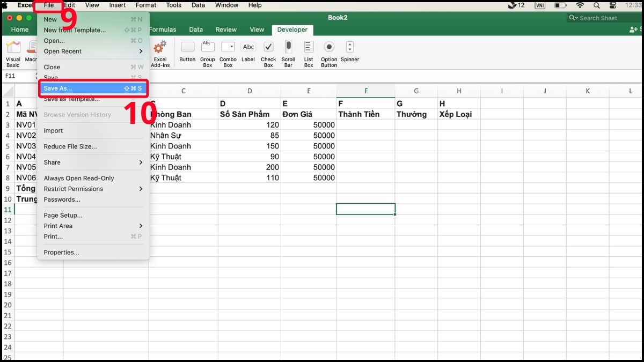Expand the Share submenu
Screen dimensions: 644x362
(141, 162)
